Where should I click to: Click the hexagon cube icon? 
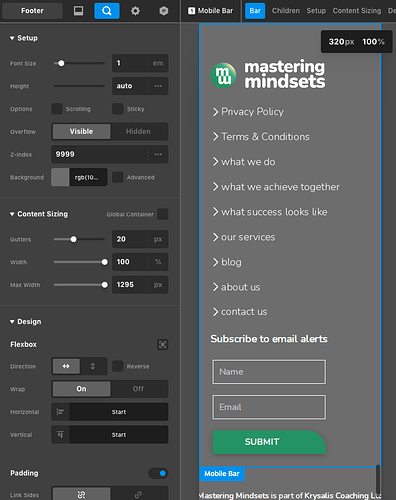[x=163, y=11]
